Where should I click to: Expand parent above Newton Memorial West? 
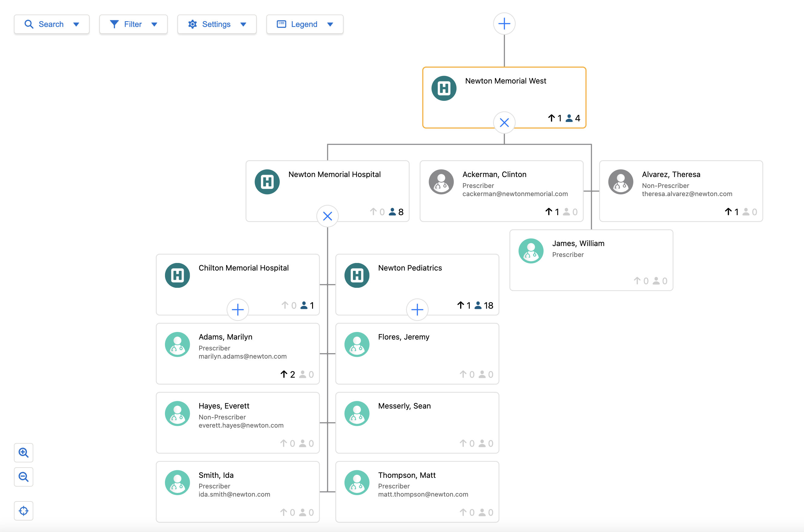click(504, 24)
